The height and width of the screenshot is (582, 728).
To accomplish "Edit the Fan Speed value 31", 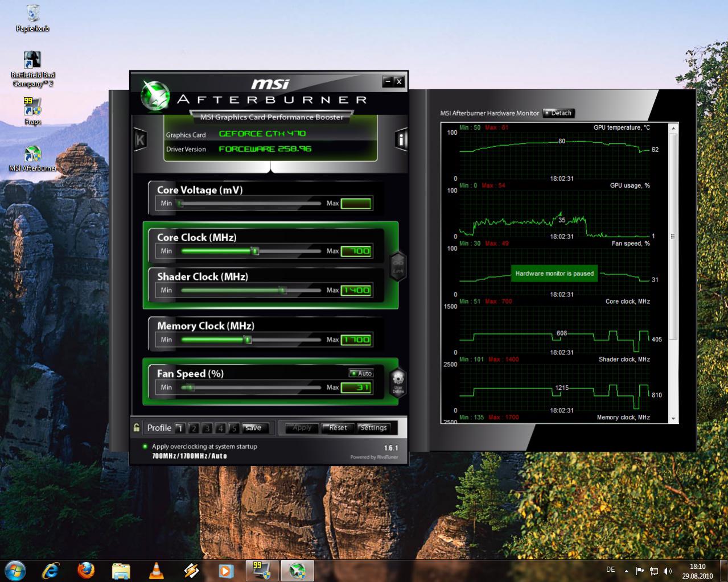I will [356, 387].
